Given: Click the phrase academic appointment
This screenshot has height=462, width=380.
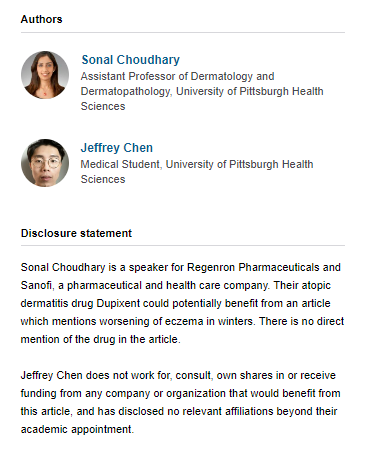Looking at the screenshot, I should point(77,429).
